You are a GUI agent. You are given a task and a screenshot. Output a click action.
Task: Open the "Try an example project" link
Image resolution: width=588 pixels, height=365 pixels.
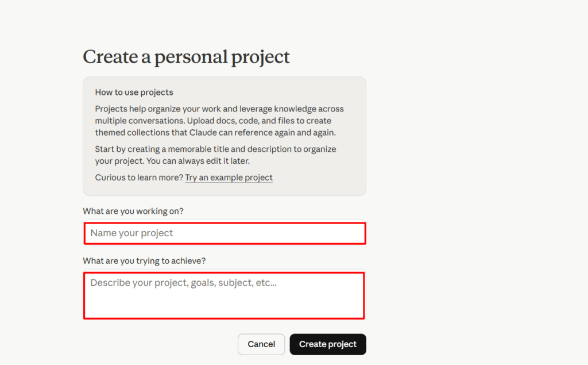click(229, 178)
